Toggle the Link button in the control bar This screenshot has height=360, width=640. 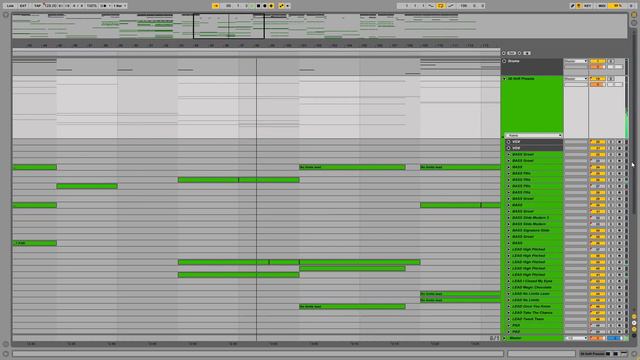coord(10,6)
